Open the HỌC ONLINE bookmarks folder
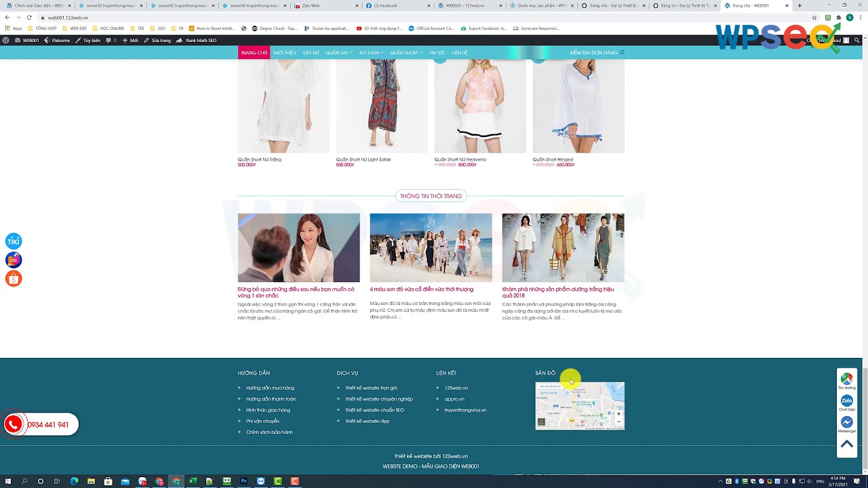Image resolution: width=868 pixels, height=488 pixels. pyautogui.click(x=108, y=28)
